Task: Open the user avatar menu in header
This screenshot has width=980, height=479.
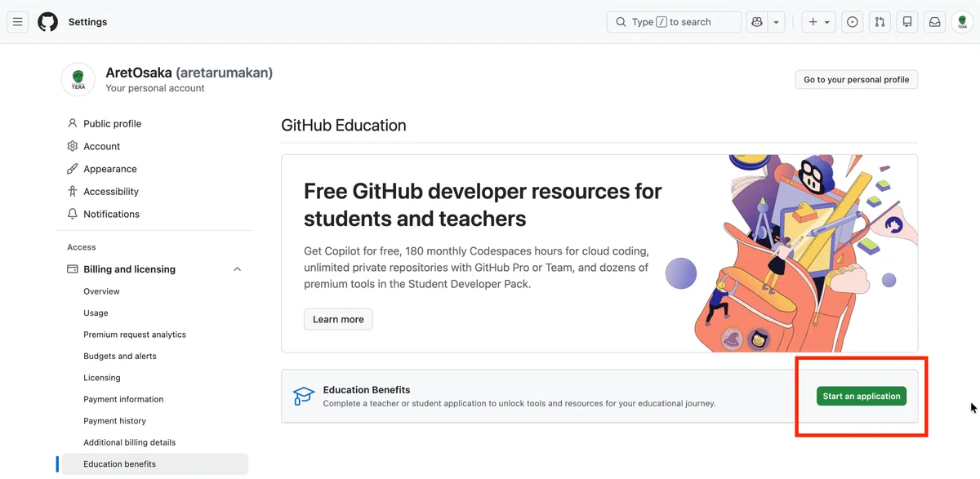Action: click(x=962, y=22)
